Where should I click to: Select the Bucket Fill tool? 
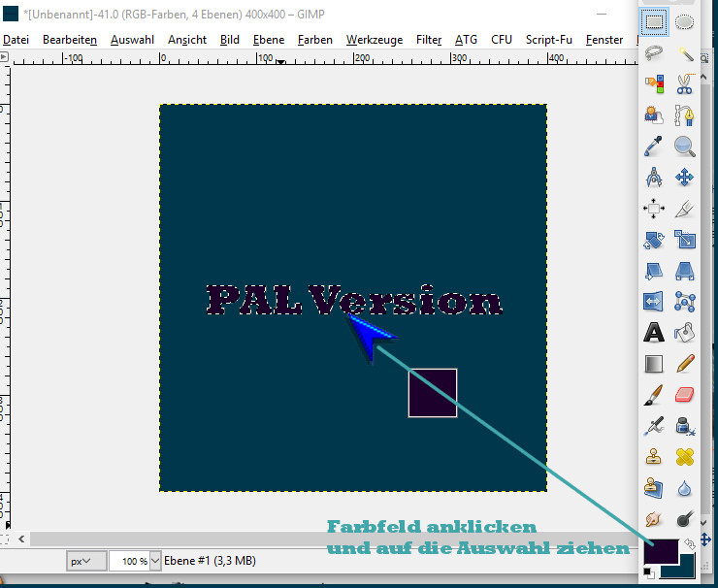[x=685, y=333]
